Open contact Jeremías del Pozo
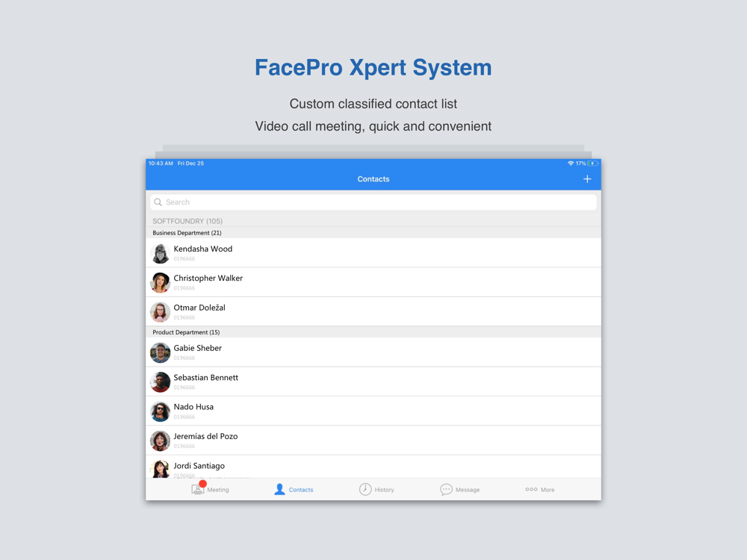This screenshot has height=560, width=747. tap(373, 441)
